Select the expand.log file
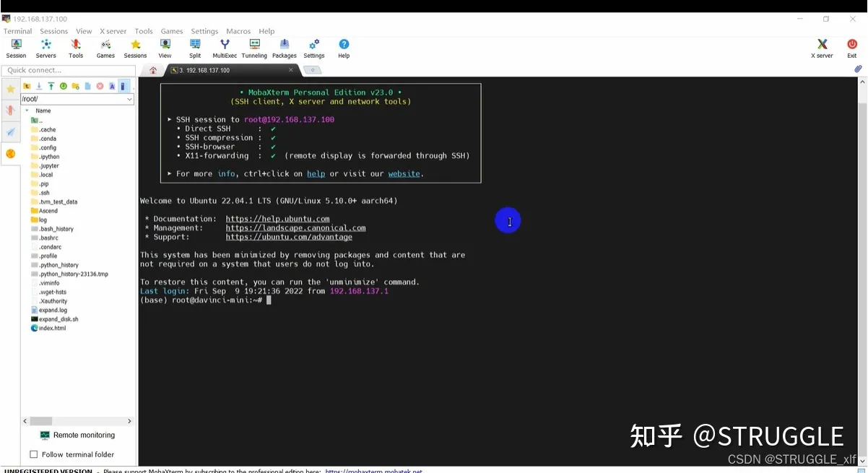Screen dimensions: 868x473 pyautogui.click(x=49, y=310)
